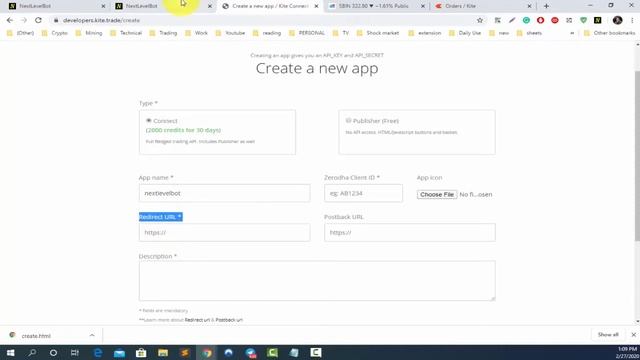
Task: Open Microsoft Store from the taskbar
Action: (141, 353)
